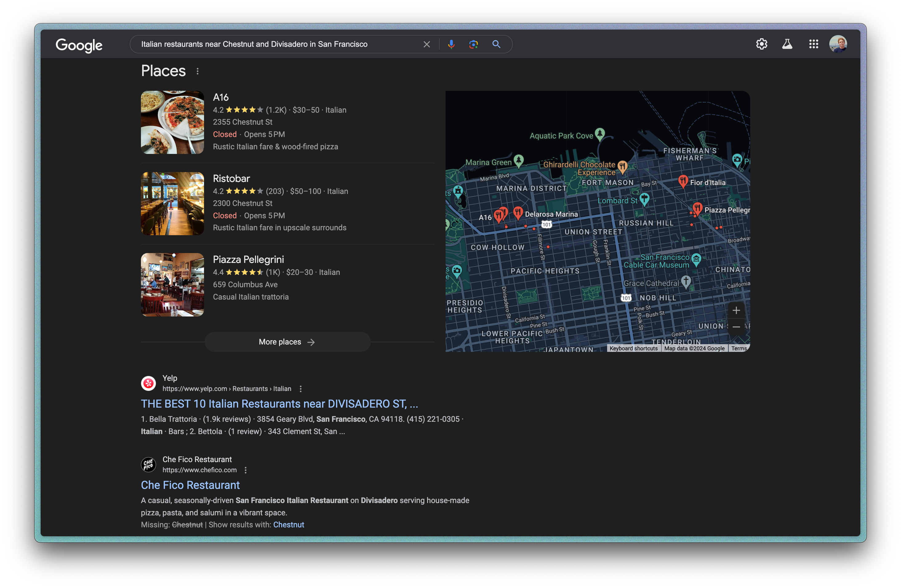Show results with Chestnut link
Viewport: 901px width, 588px height.
click(288, 525)
